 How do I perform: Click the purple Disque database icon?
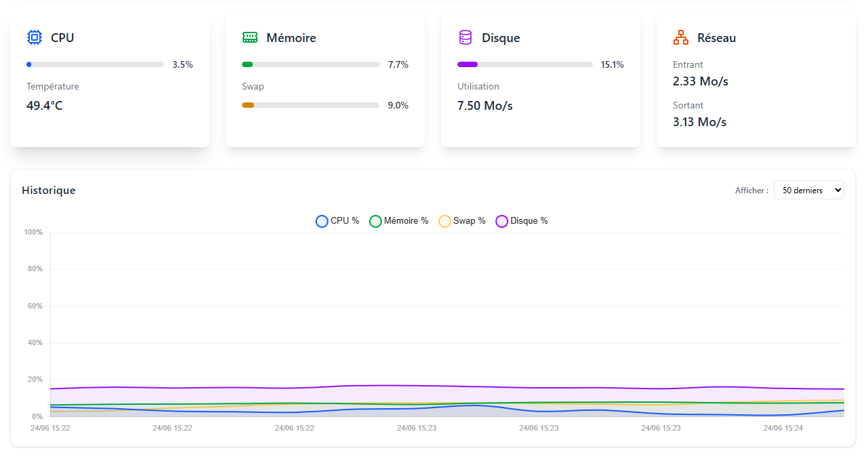466,37
